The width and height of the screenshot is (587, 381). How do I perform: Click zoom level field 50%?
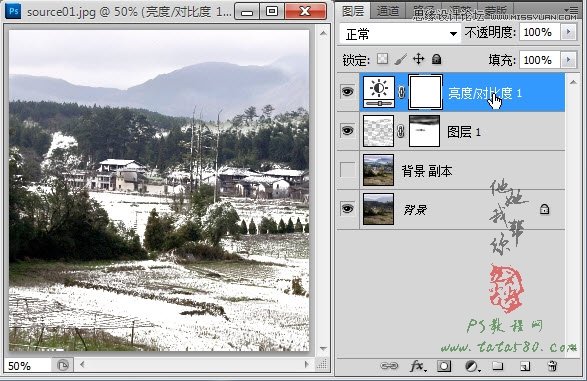click(x=27, y=365)
